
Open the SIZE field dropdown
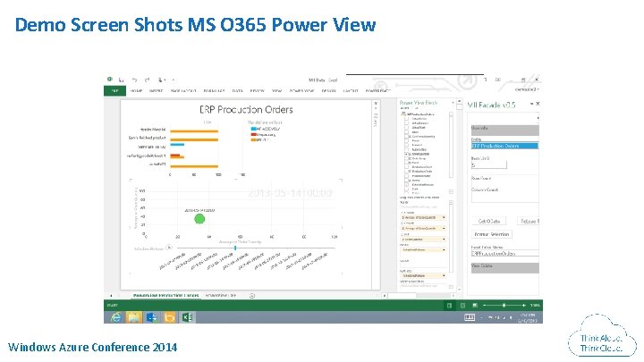(444, 239)
